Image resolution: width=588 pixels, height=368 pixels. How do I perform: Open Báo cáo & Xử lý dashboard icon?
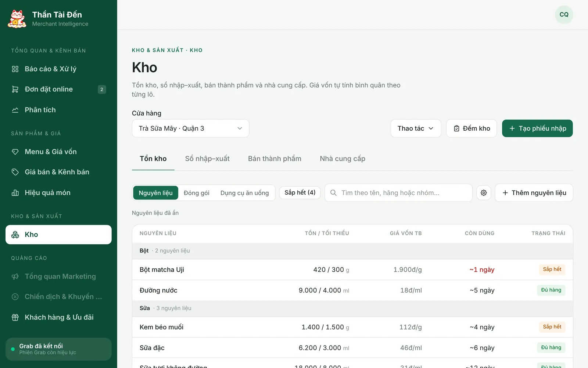[15, 69]
